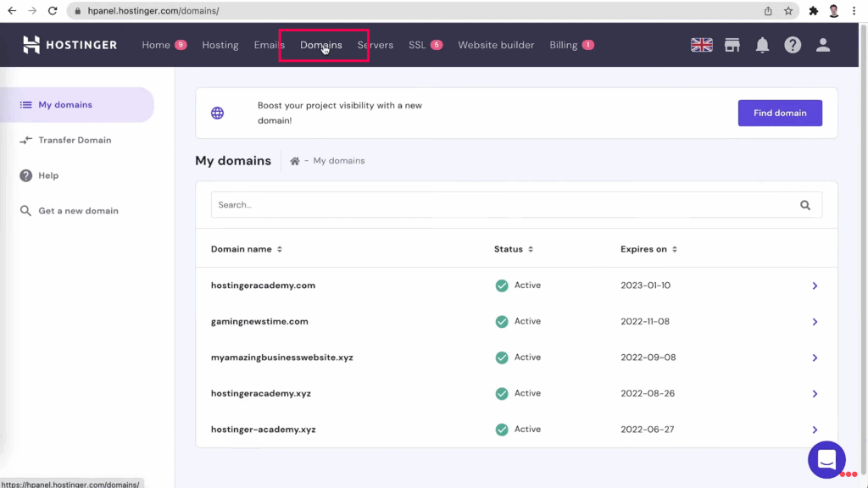Sort by Status column
This screenshot has width=868, height=488.
pyautogui.click(x=514, y=249)
